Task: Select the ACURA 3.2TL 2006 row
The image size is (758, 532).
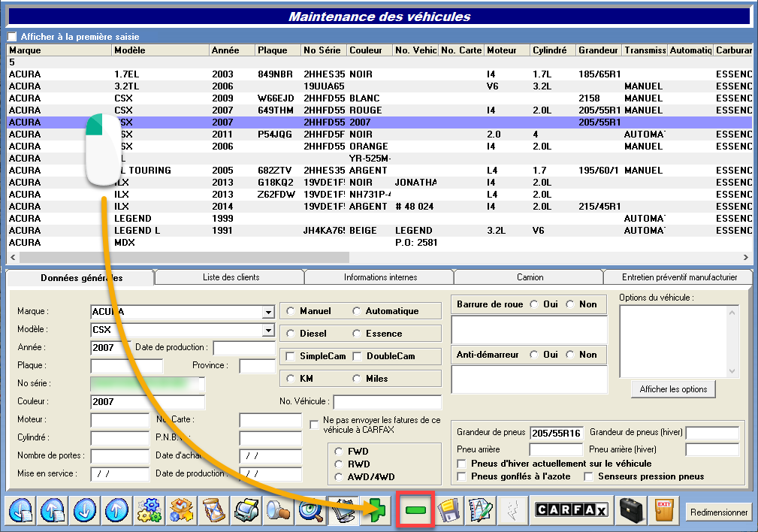Action: coord(379,86)
